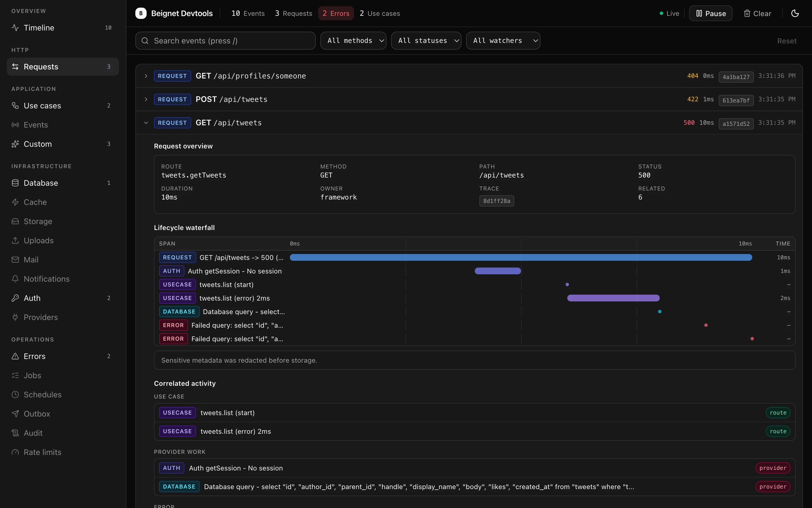812x508 pixels.
Task: Open the 2 Errors header tab
Action: (x=336, y=14)
